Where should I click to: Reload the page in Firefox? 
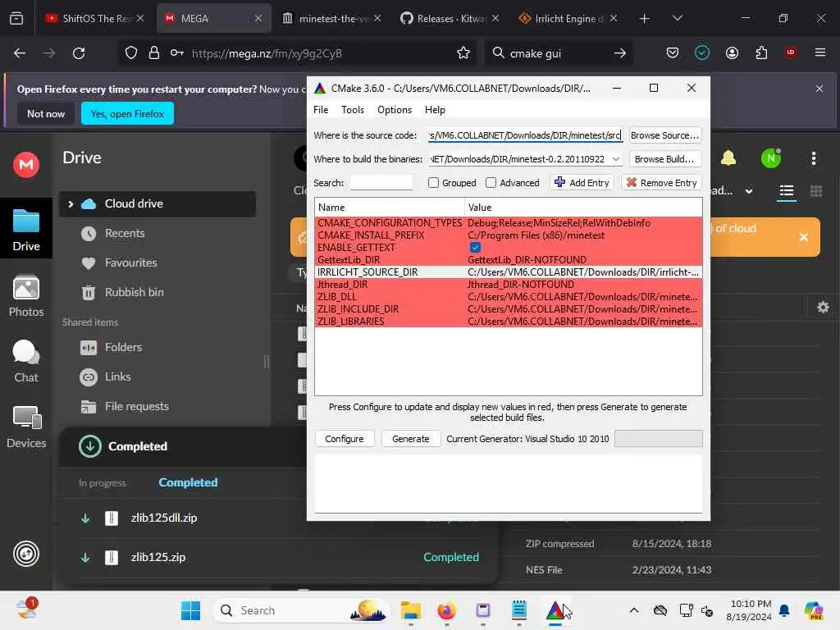79,53
